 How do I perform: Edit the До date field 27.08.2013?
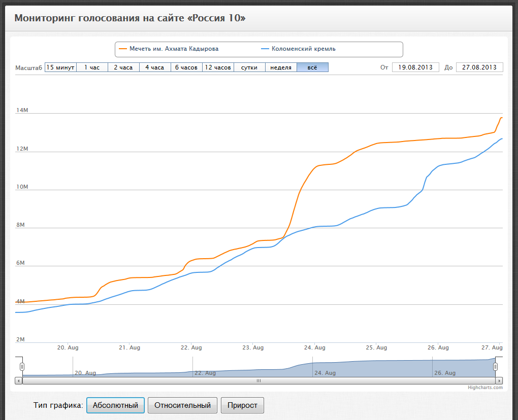point(479,67)
